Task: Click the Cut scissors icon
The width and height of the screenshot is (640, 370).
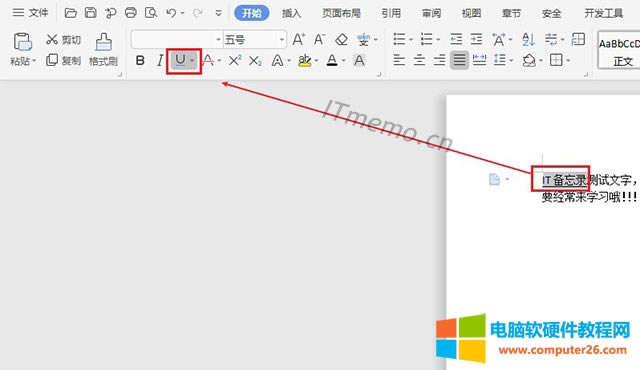Action: pos(52,40)
